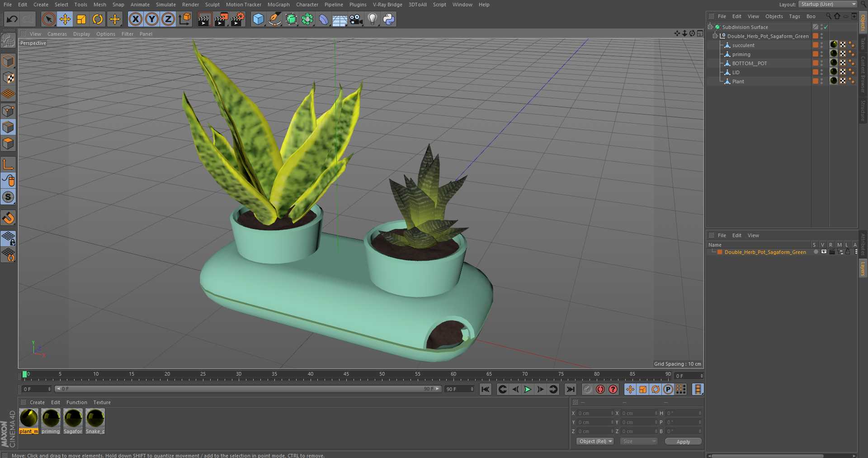Open the Layers side tab
The width and height of the screenshot is (868, 458).
863,269
